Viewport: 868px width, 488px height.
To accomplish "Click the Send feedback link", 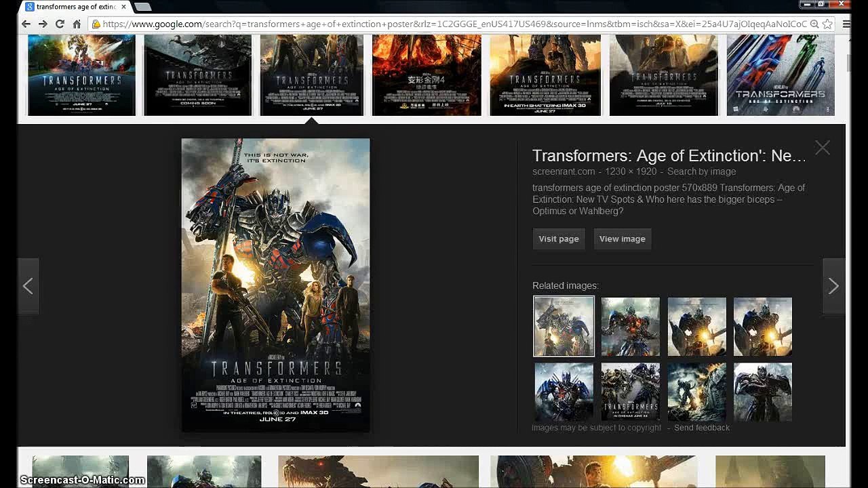I will click(702, 428).
